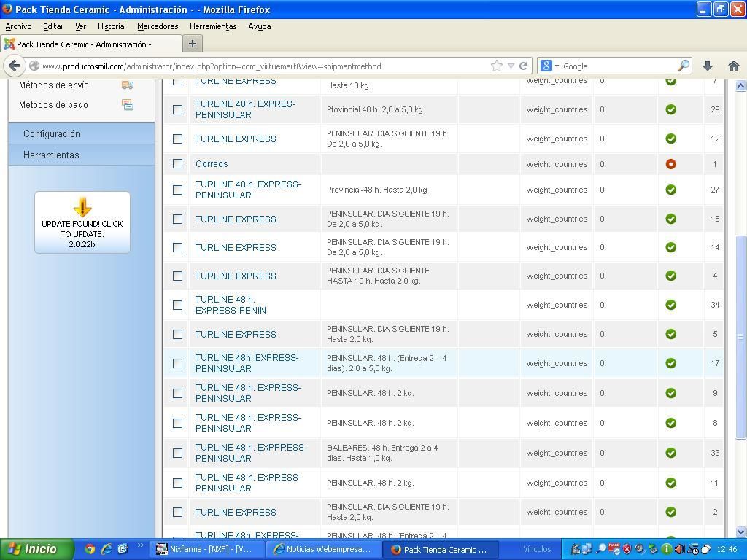The width and height of the screenshot is (747, 560).
Task: Focus the Google search input field
Action: (619, 66)
